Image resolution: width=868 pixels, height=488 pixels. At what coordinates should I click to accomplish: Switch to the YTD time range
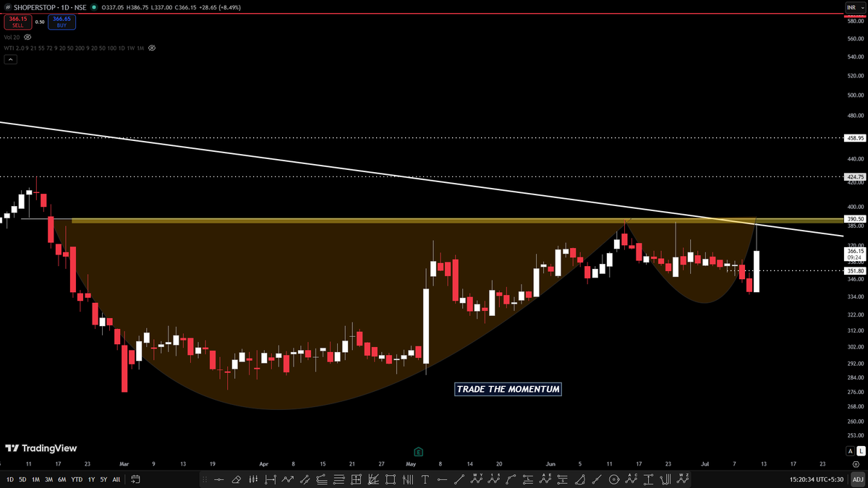(x=77, y=479)
